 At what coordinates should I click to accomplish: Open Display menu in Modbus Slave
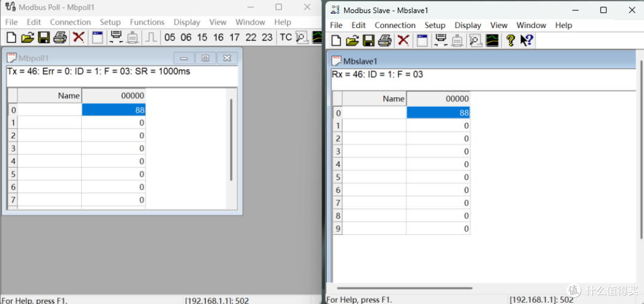point(468,25)
